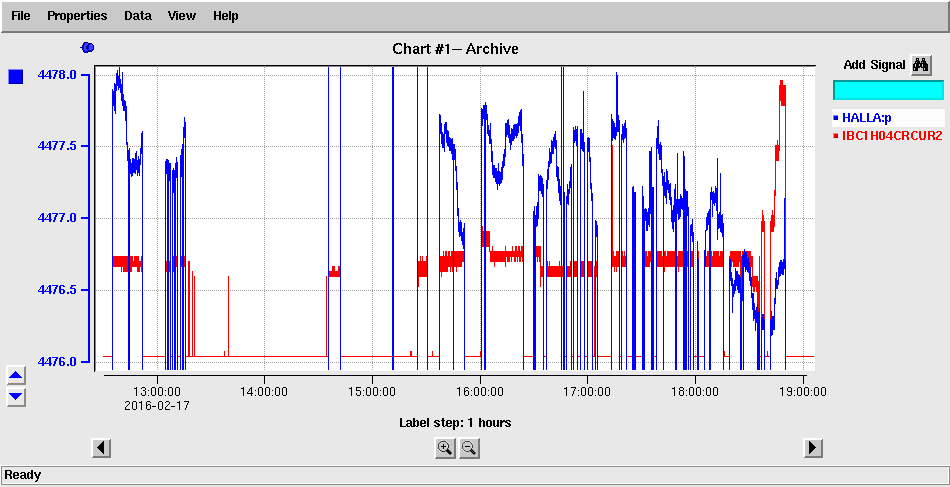The image size is (950, 487).
Task: Click the cyan signal input field
Action: click(888, 90)
